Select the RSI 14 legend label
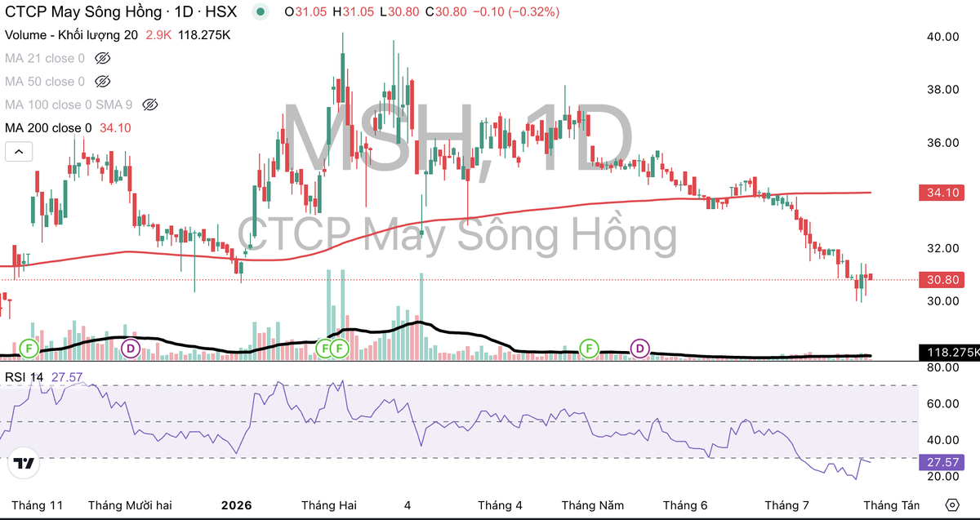The width and height of the screenshot is (980, 520). 25,376
